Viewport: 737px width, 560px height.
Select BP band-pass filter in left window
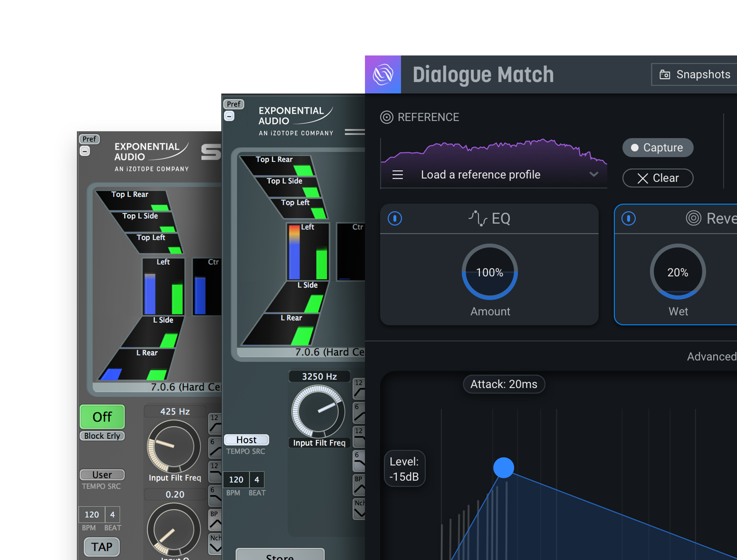pyautogui.click(x=215, y=520)
